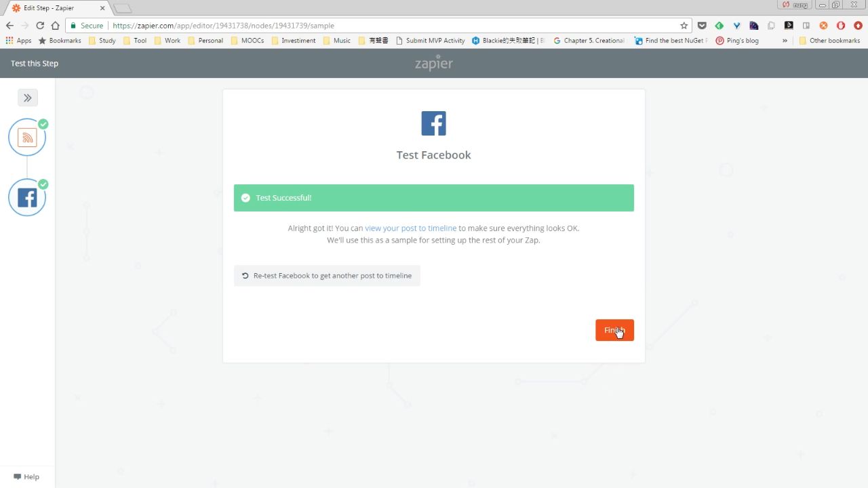
Task: Select the Edit Step - Zapier tab
Action: coord(57,7)
